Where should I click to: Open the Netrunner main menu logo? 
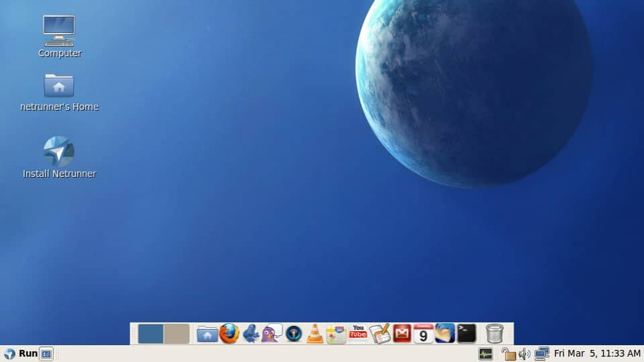pos(9,353)
